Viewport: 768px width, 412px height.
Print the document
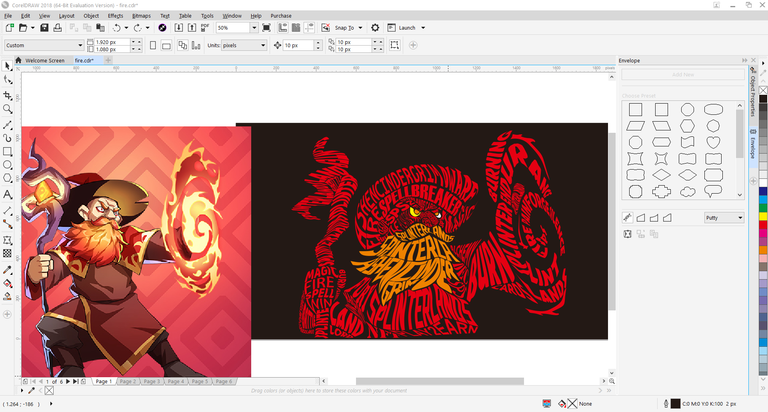coord(57,28)
